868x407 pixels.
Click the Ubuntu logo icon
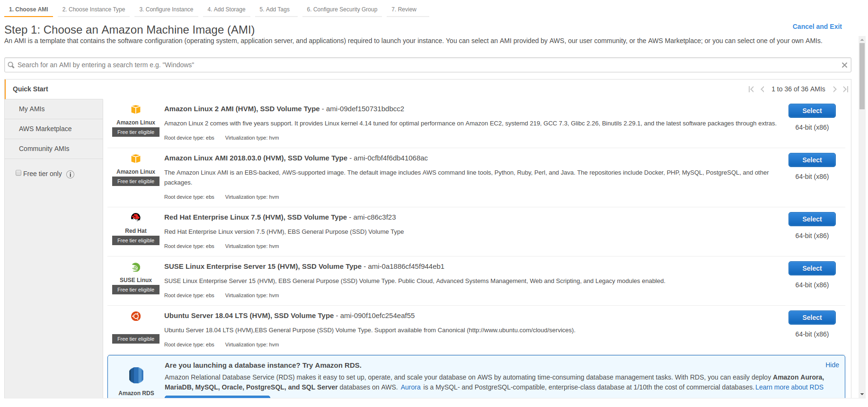[136, 316]
